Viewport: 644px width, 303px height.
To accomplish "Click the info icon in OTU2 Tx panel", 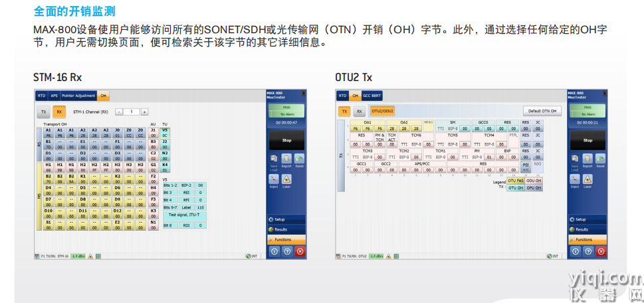I will (x=575, y=251).
